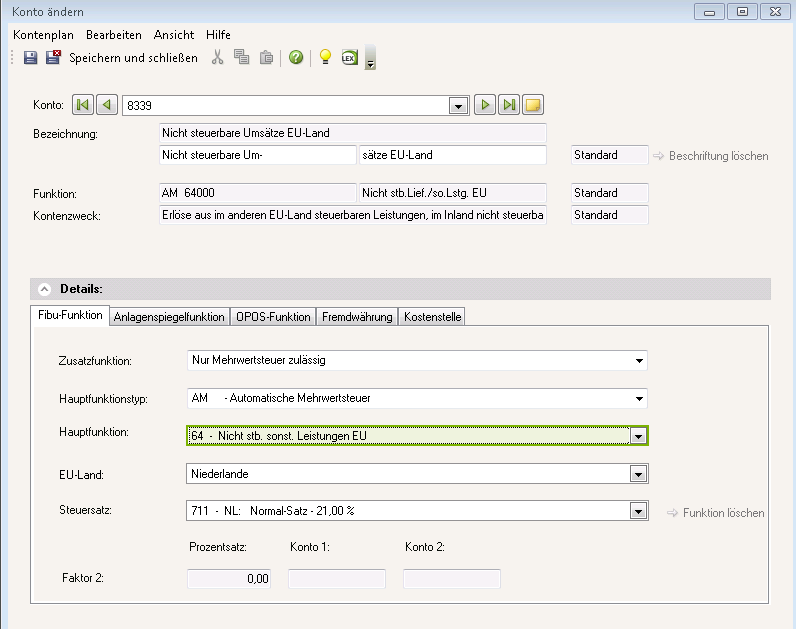The height and width of the screenshot is (629, 796).
Task: Click the cut scissors icon
Action: (x=217, y=57)
